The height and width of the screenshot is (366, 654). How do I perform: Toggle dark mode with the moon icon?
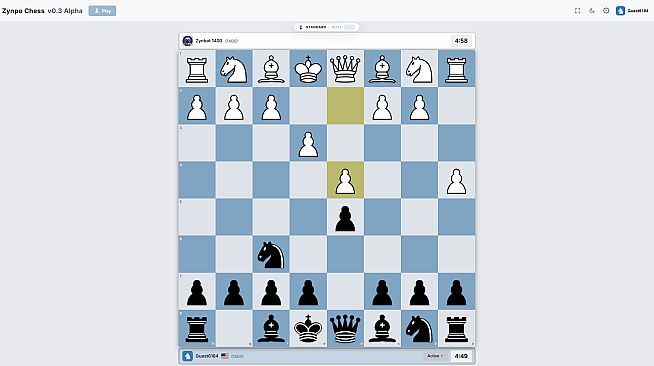point(591,11)
